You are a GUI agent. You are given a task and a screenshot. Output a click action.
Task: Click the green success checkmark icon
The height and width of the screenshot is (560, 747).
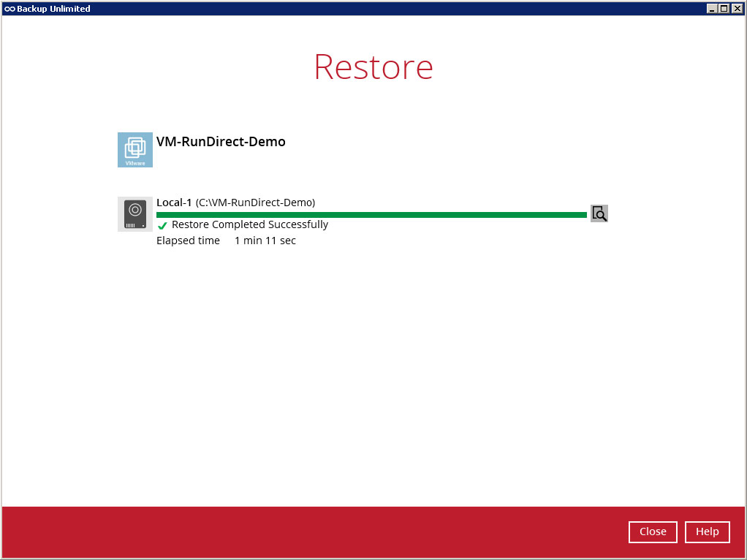point(162,226)
